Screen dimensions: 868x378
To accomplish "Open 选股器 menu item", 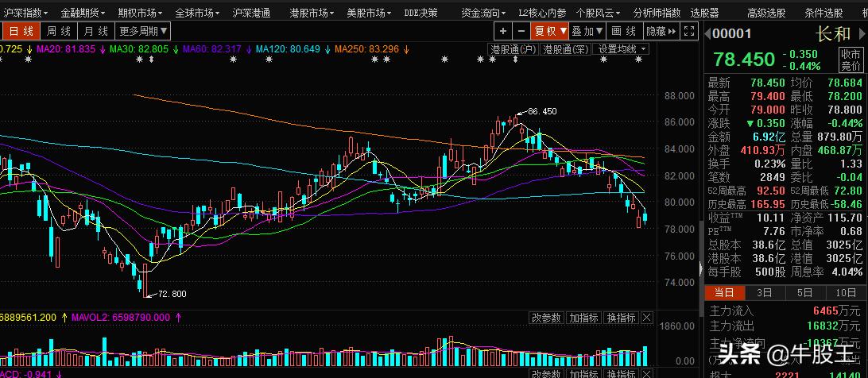I will click(705, 12).
